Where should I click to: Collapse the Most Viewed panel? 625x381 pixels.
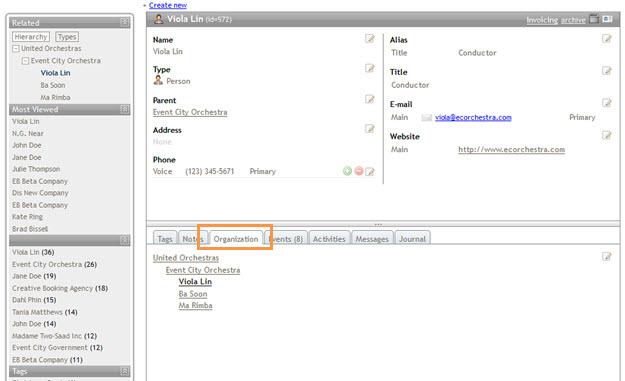125,109
